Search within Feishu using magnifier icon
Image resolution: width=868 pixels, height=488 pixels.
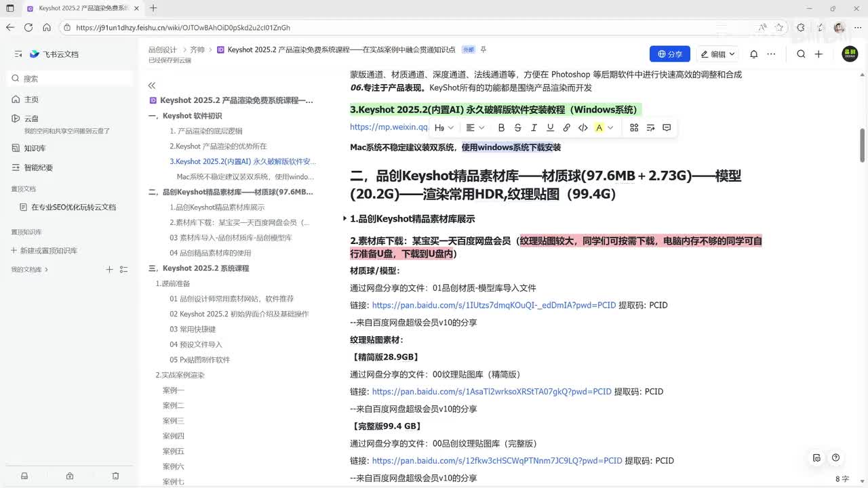(801, 54)
